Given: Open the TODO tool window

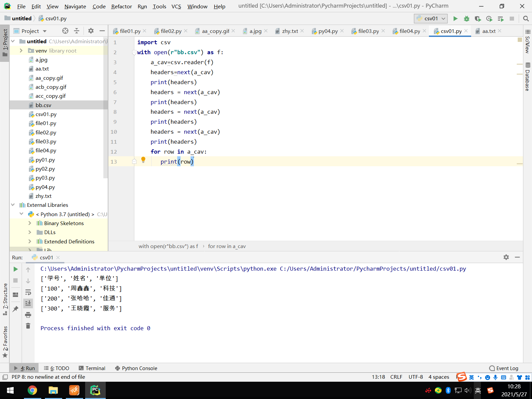Looking at the screenshot, I should pos(57,368).
